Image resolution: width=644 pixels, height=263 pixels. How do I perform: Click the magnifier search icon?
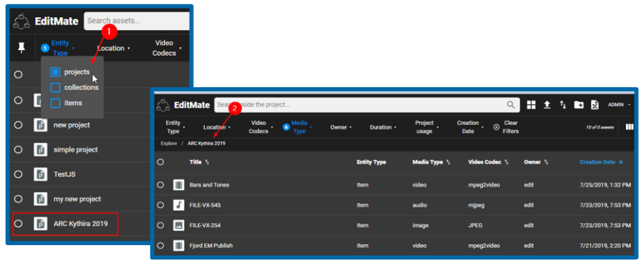(510, 105)
